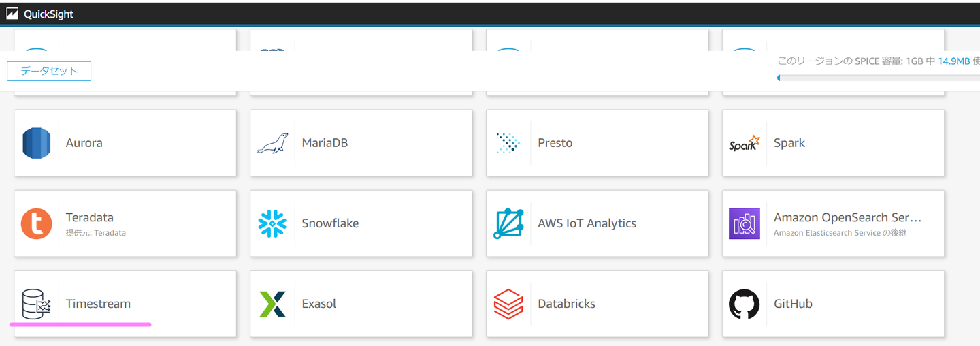
Task: Click the orange Teradata icon
Action: coord(37,223)
